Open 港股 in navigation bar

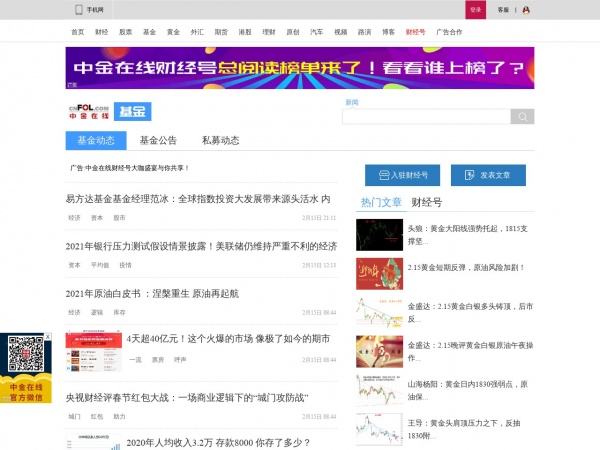point(245,32)
